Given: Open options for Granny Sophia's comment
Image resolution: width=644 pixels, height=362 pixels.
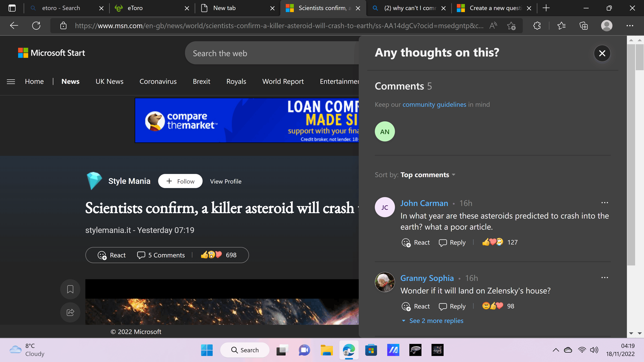Looking at the screenshot, I should click(x=604, y=278).
